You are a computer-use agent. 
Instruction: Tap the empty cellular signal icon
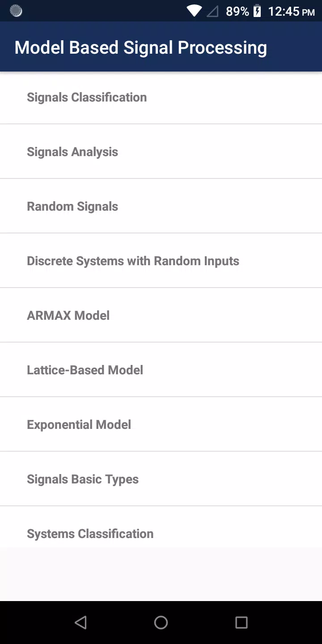(x=212, y=11)
